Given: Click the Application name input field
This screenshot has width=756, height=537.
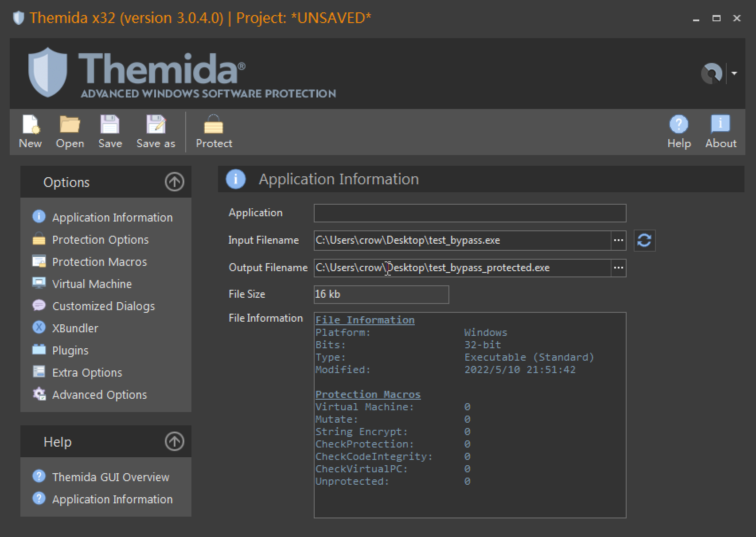Looking at the screenshot, I should coord(470,213).
